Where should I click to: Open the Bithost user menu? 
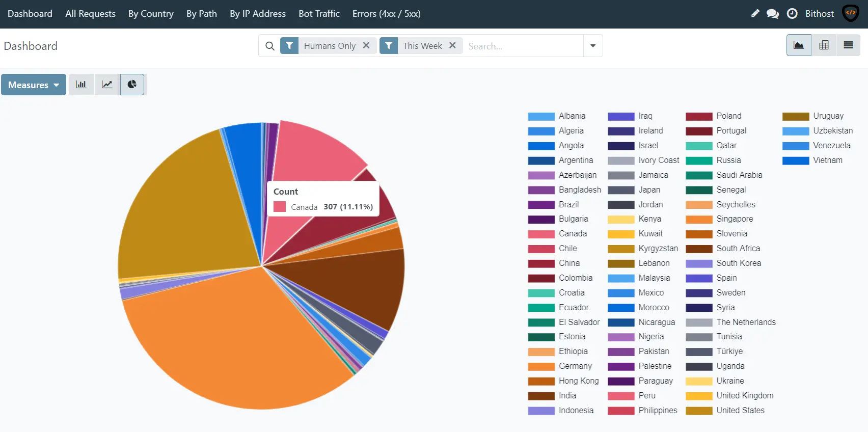(x=819, y=14)
